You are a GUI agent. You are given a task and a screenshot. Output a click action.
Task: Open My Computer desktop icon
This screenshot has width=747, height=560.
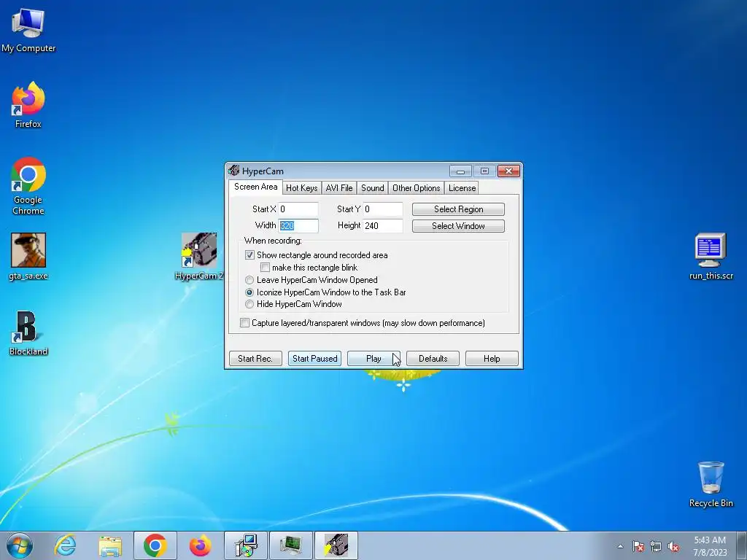(28, 31)
